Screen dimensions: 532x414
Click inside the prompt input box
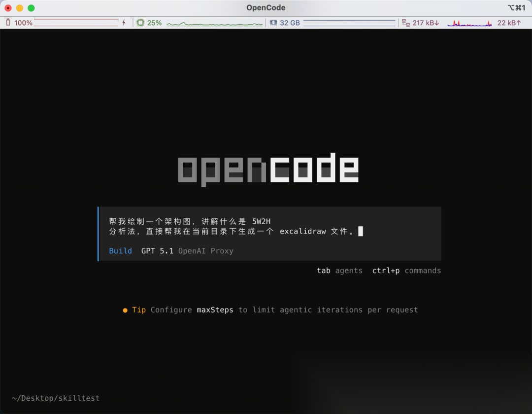coord(270,234)
